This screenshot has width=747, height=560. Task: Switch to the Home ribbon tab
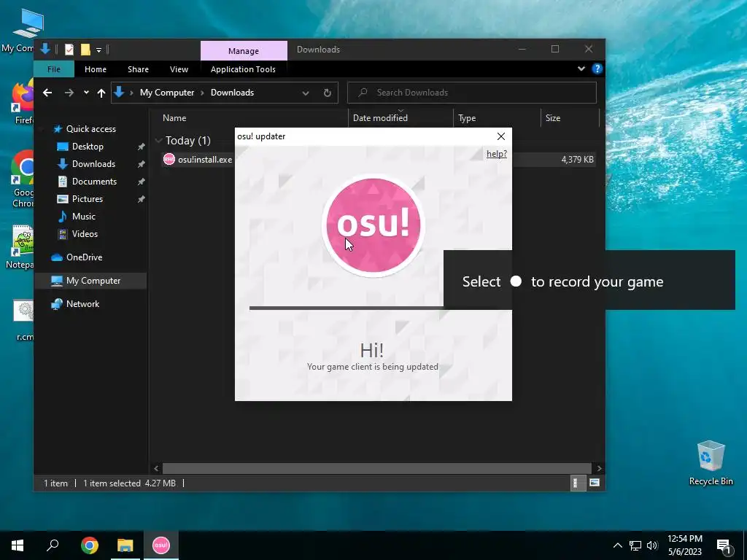(96, 69)
